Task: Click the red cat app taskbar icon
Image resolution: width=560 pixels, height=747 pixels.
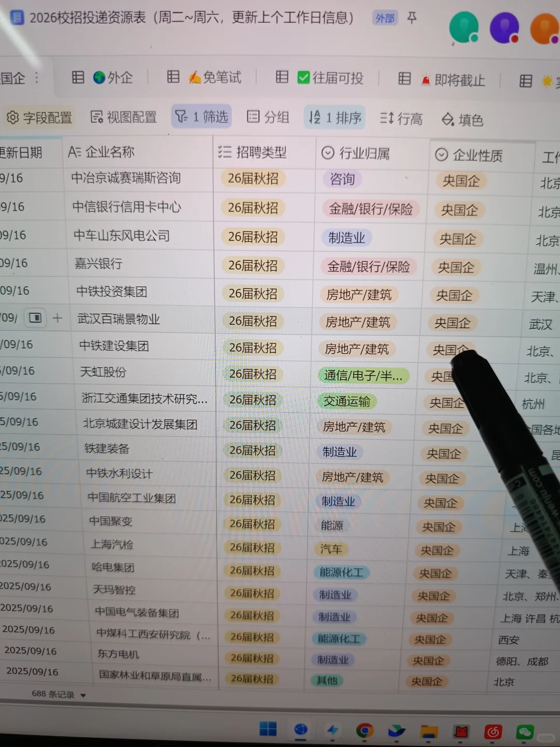Action: [x=461, y=732]
